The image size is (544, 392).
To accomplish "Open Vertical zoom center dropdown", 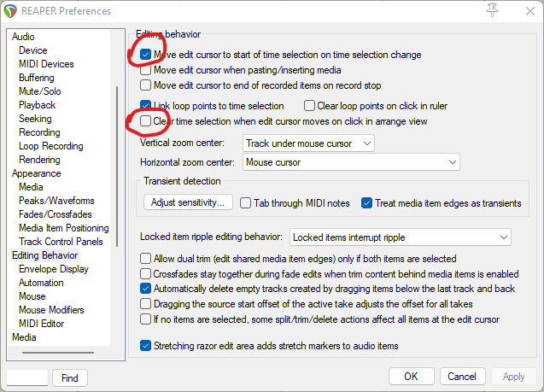I will [x=308, y=143].
